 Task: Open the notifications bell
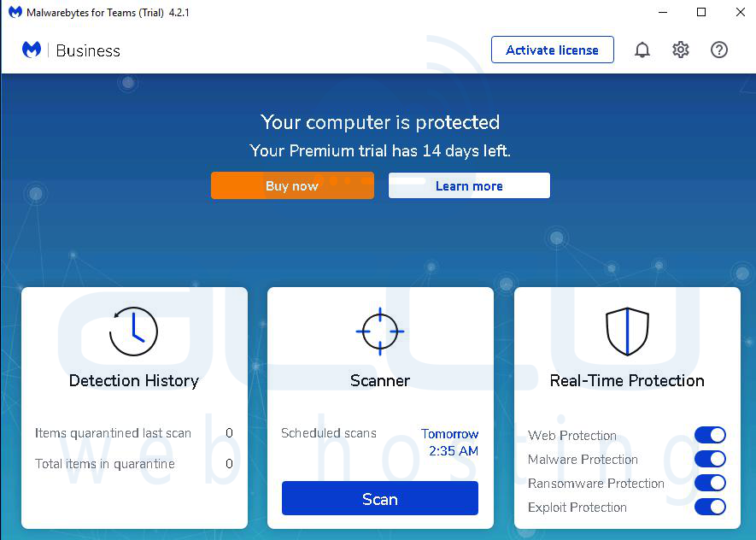coord(642,50)
